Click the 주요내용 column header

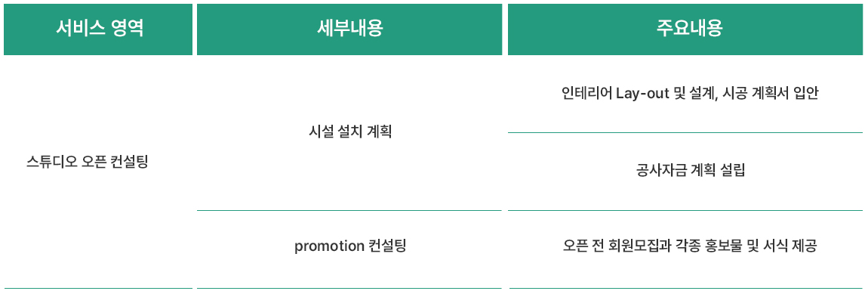point(685,29)
